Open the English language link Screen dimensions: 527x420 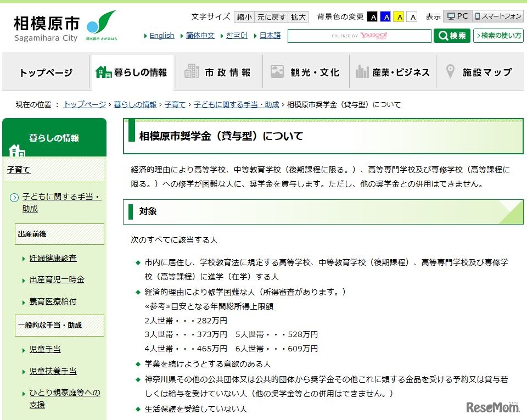coord(161,35)
